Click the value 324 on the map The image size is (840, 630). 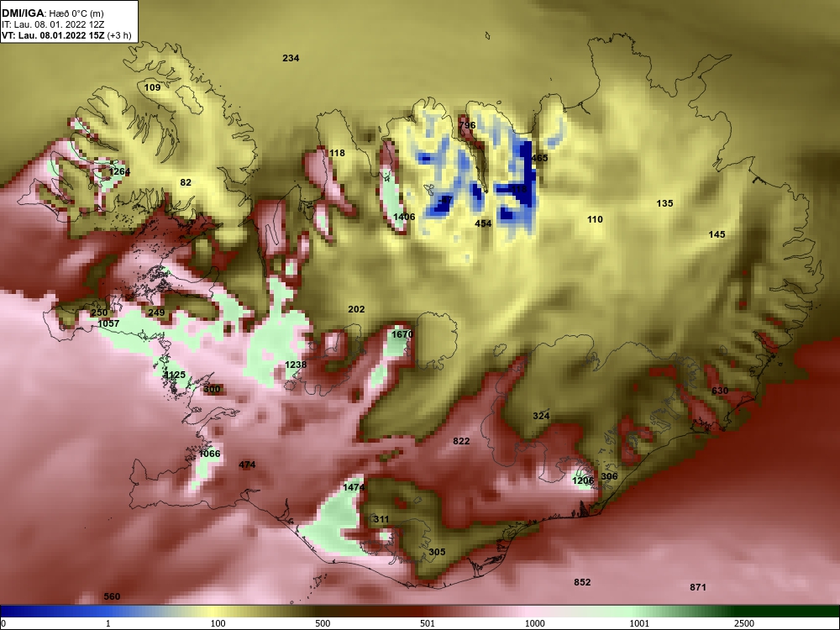point(541,416)
